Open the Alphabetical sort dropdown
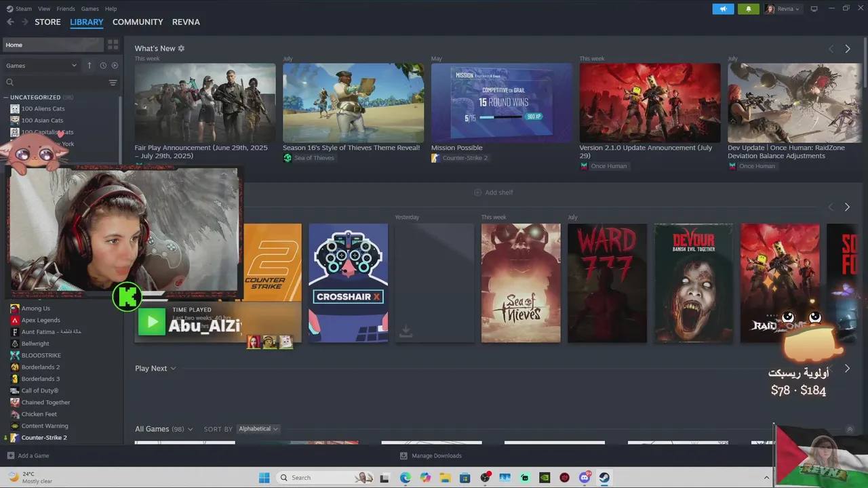Viewport: 868px width, 488px height. click(x=258, y=429)
